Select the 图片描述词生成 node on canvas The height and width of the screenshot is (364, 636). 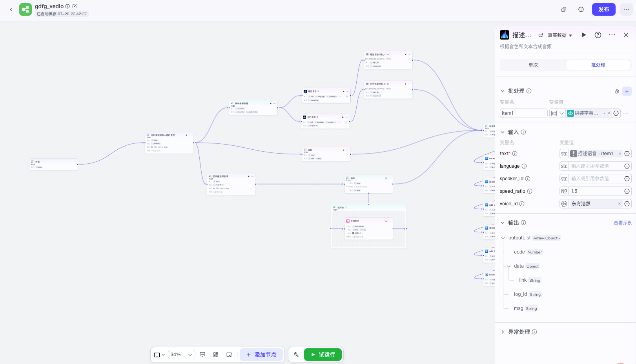tap(231, 184)
